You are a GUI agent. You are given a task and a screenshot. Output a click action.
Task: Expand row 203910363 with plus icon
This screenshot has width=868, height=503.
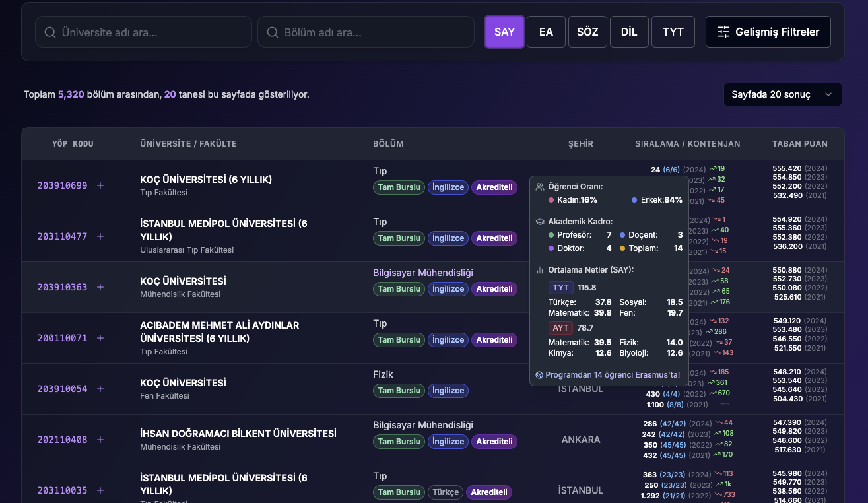click(100, 287)
